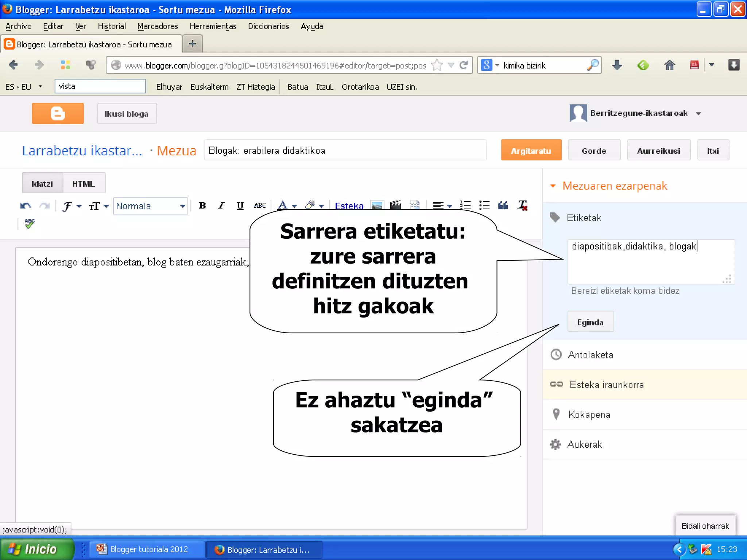The height and width of the screenshot is (560, 747).
Task: Insert a blockquote with quote icon
Action: pyautogui.click(x=503, y=206)
